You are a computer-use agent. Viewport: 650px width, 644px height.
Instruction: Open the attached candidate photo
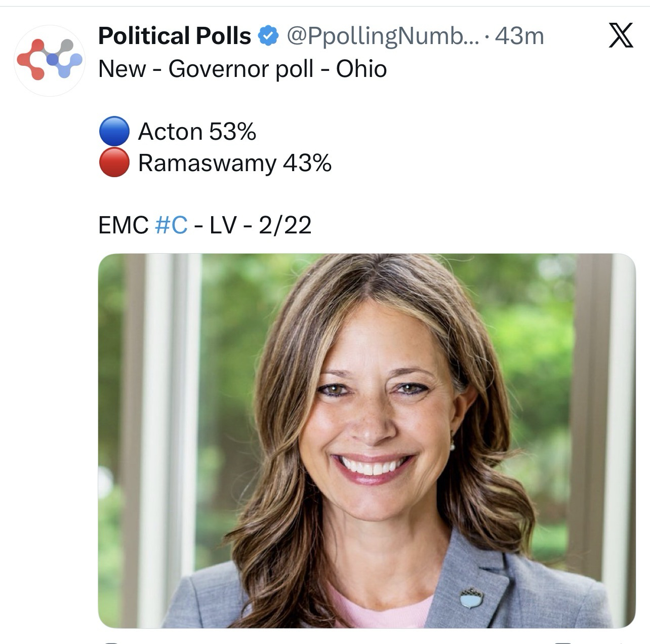tap(367, 440)
